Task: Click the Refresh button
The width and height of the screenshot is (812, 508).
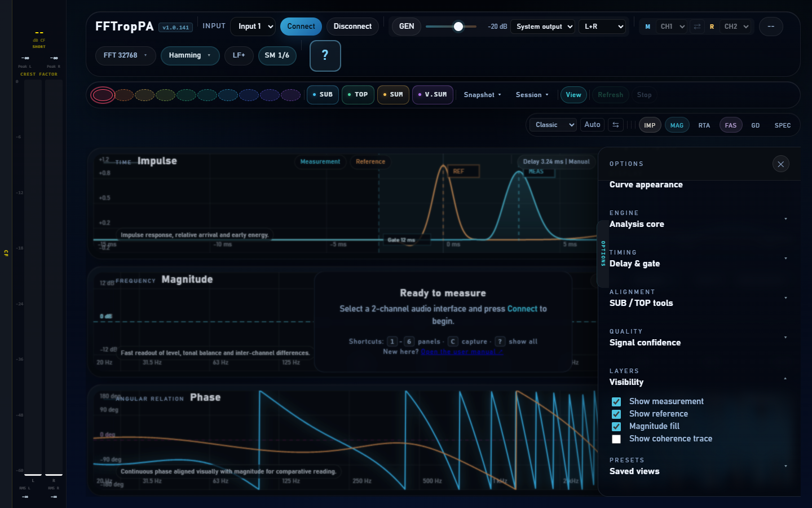Action: coord(611,95)
